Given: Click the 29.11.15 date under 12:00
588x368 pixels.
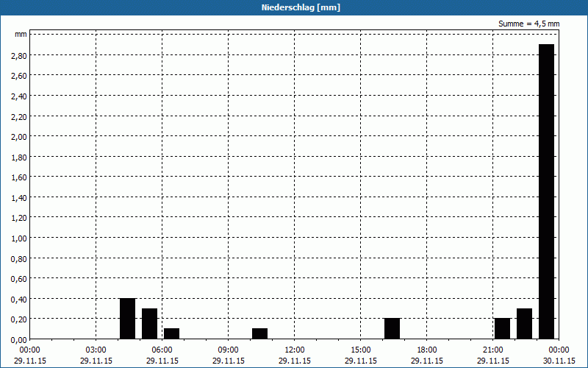Looking at the screenshot, I should coord(295,361).
